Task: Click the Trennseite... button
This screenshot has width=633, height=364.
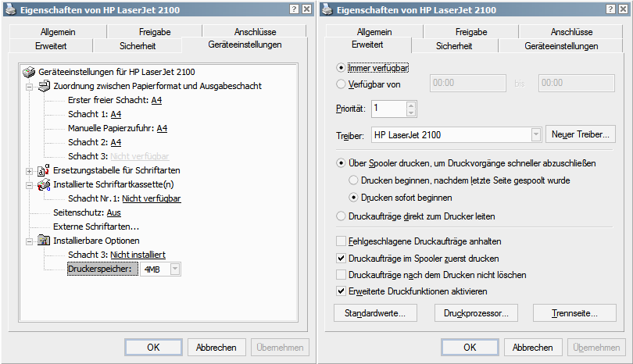Action: 574,313
